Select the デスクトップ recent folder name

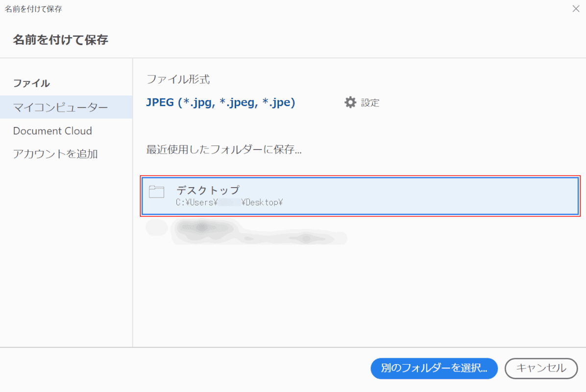point(208,190)
